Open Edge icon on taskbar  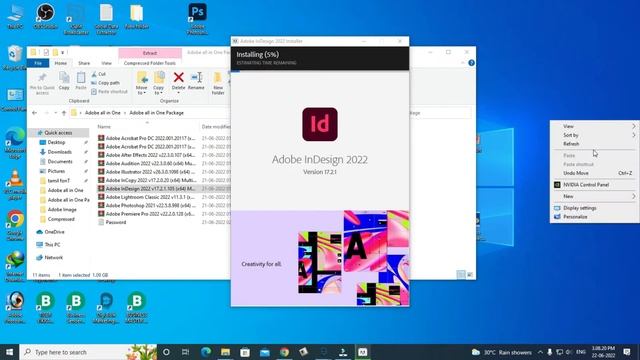point(206,352)
